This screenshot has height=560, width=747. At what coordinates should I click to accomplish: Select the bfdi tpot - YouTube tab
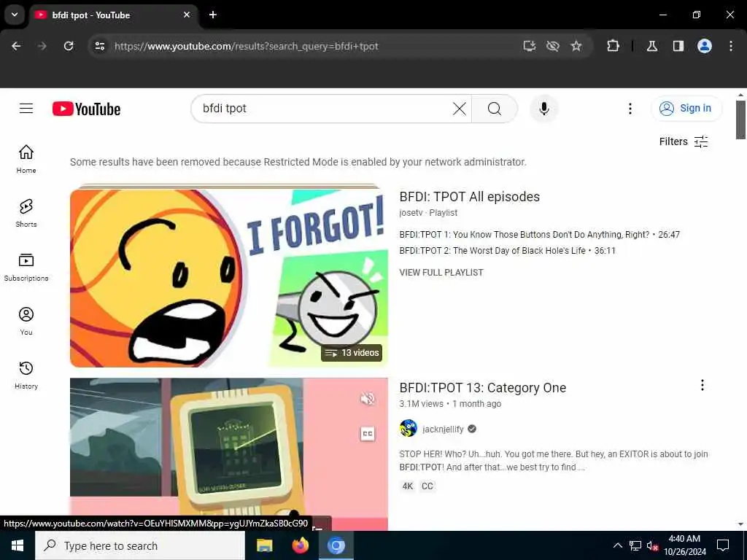click(112, 15)
